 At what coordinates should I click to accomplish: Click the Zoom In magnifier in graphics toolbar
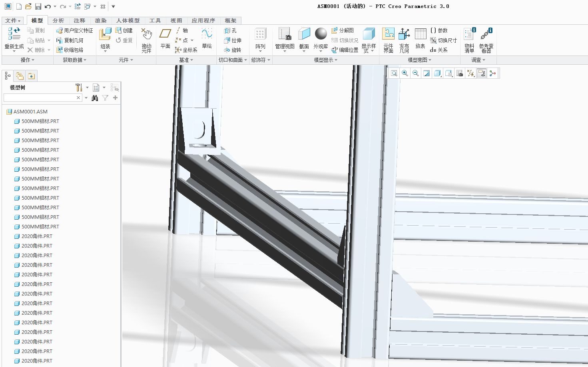click(x=405, y=73)
